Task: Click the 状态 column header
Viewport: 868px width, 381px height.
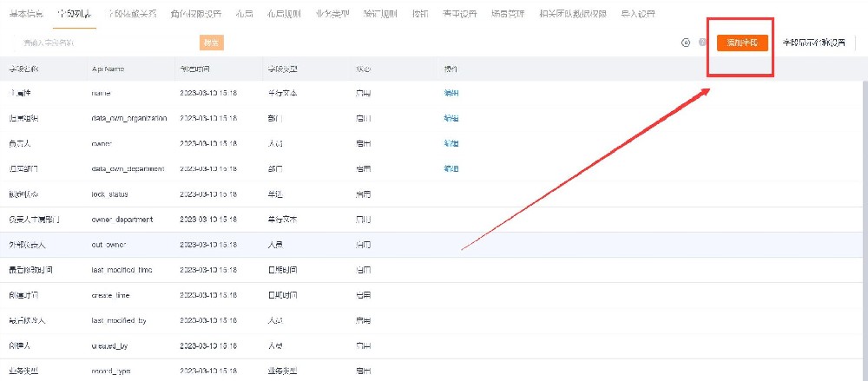Action: pos(363,69)
